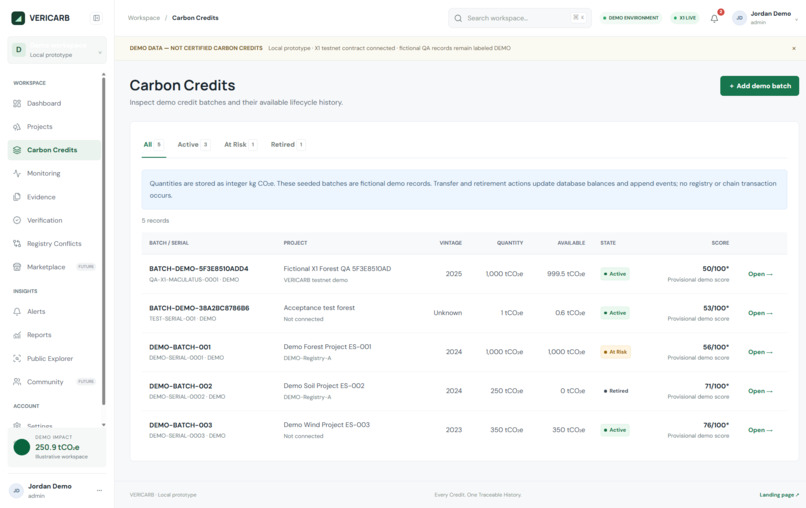Click the 76/100 score value

(716, 425)
